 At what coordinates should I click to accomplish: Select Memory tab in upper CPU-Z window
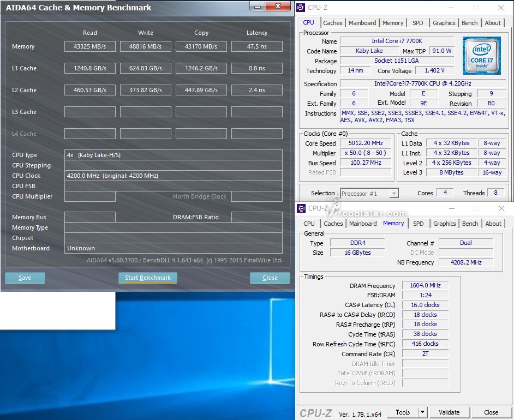393,23
